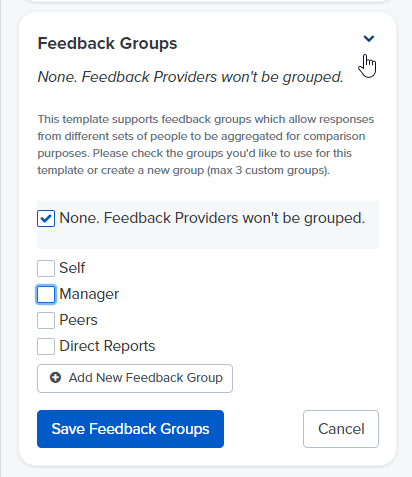Click the Feedback Groups heading
The height and width of the screenshot is (477, 412).
107,43
